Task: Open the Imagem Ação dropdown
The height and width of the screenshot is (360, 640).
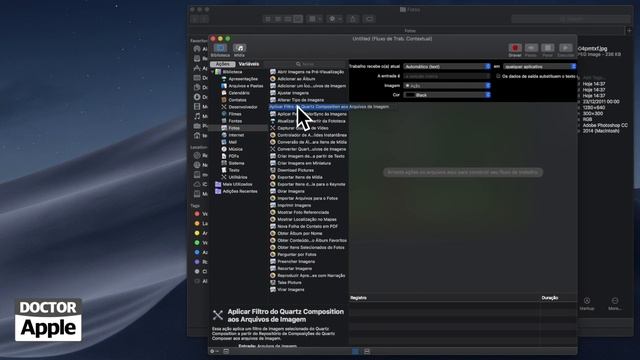Action: pos(447,86)
